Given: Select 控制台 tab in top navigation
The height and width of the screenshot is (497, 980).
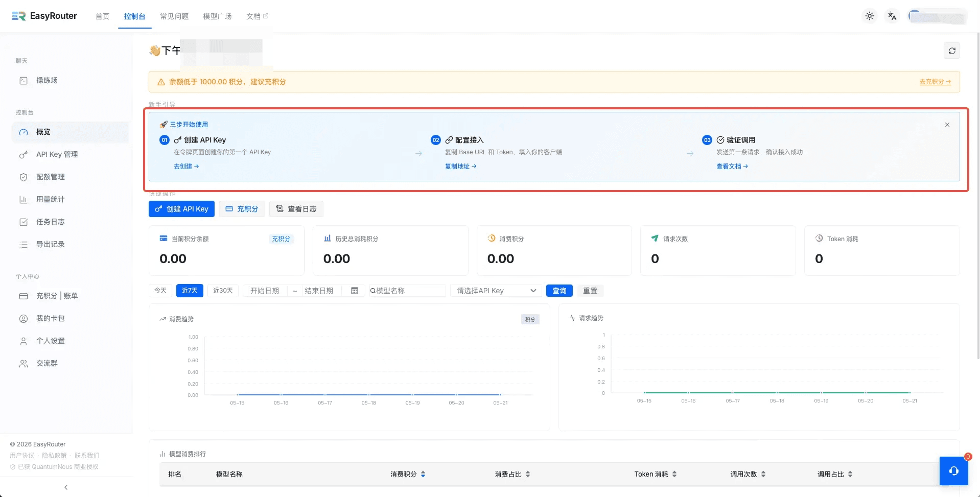Looking at the screenshot, I should pos(135,16).
